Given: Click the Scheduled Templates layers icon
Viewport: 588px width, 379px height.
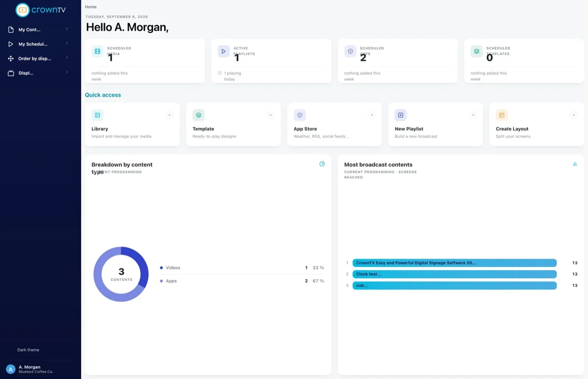Looking at the screenshot, I should 477,51.
